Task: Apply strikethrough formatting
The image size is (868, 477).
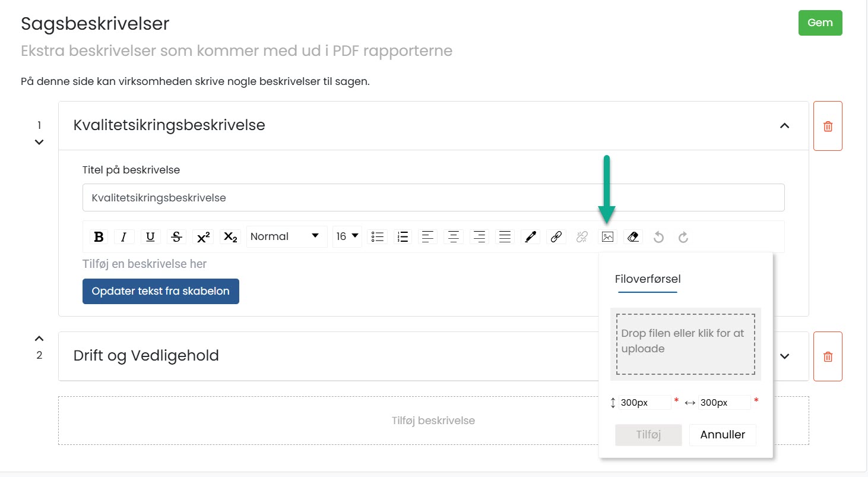Action: pos(176,237)
